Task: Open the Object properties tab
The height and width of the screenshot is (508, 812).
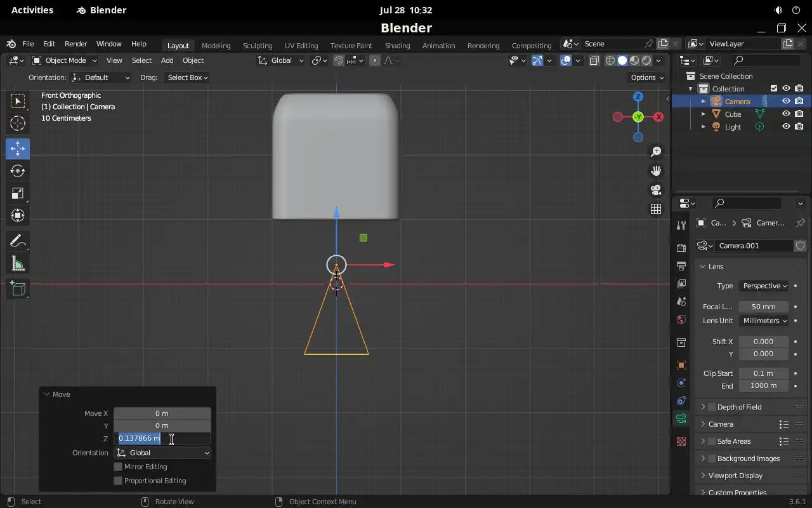Action: 681,365
